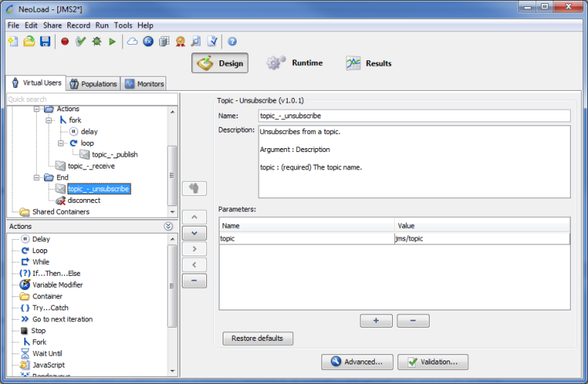This screenshot has width=588, height=384.
Task: Select Go to next iteration action
Action: pyautogui.click(x=62, y=319)
